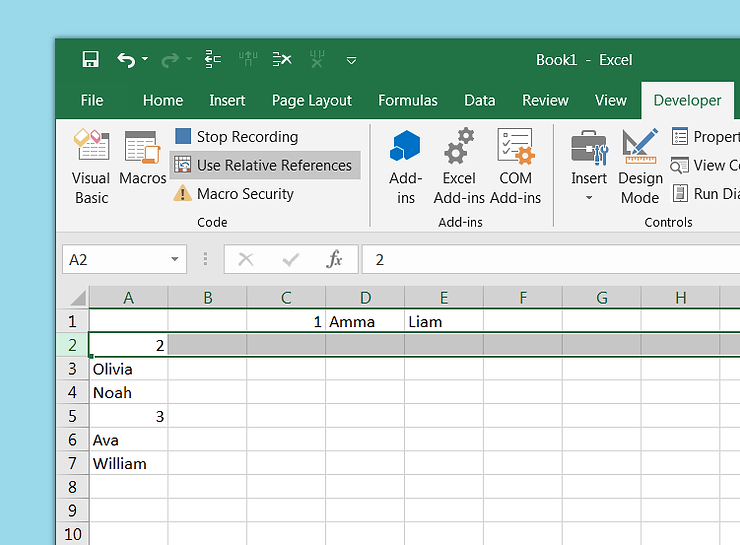The height and width of the screenshot is (545, 740).
Task: Open the blue Add-ins icon
Action: (405, 166)
